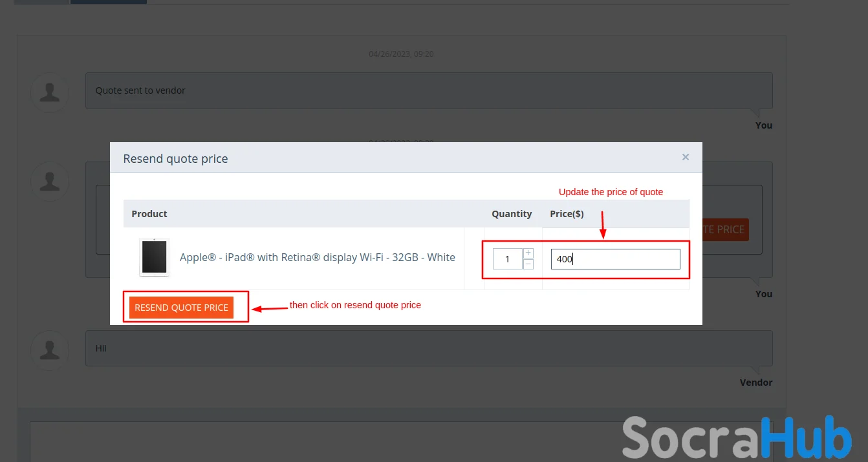Screen dimensions: 868x462
Task: Select the Product column header
Action: [x=149, y=214]
